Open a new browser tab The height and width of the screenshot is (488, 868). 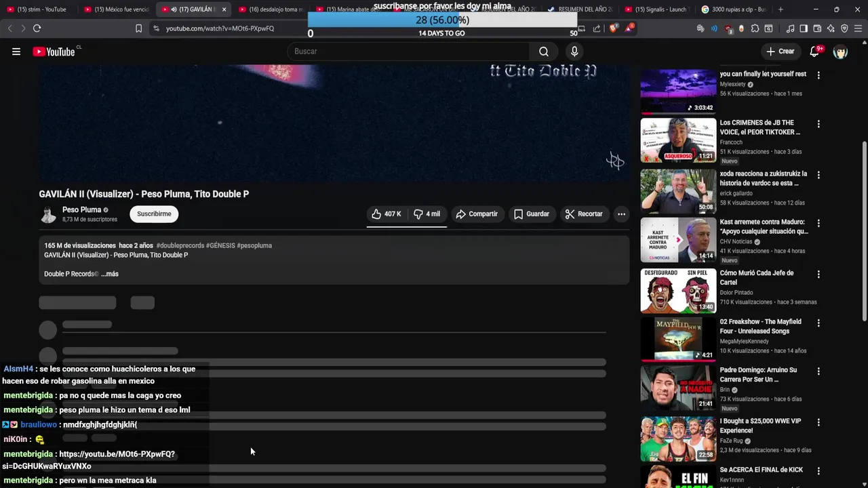pyautogui.click(x=781, y=9)
